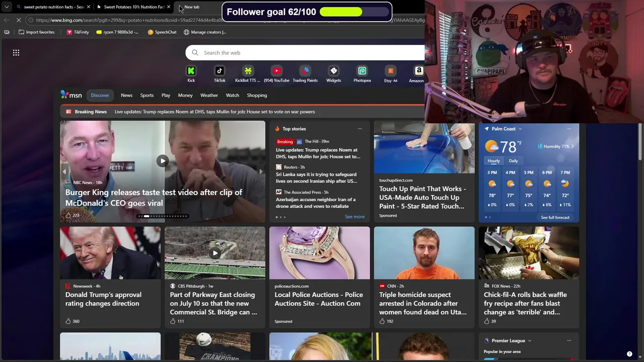Like the Trump approval rating story
This screenshot has height=362, width=644.
tap(68, 321)
